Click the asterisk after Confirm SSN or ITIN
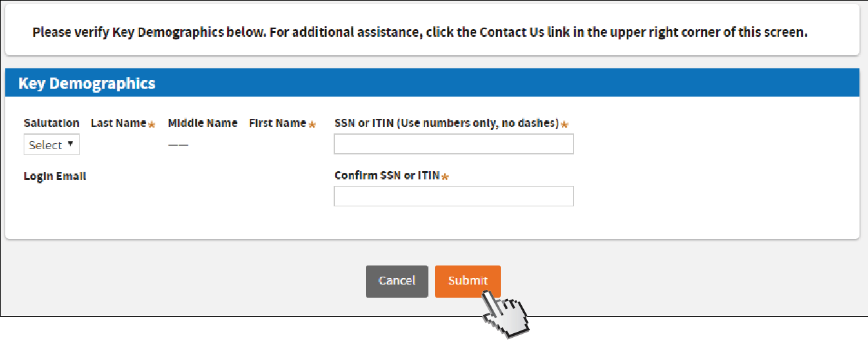Viewport: 868px width, 345px height. click(445, 177)
